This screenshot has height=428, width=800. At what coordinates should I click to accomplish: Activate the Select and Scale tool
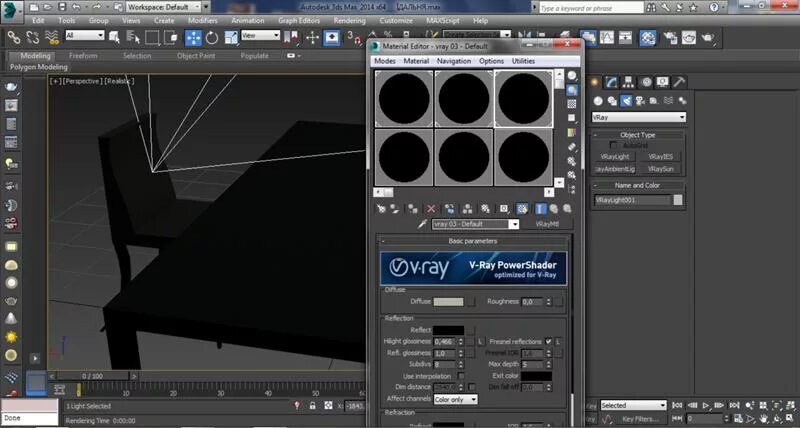231,37
